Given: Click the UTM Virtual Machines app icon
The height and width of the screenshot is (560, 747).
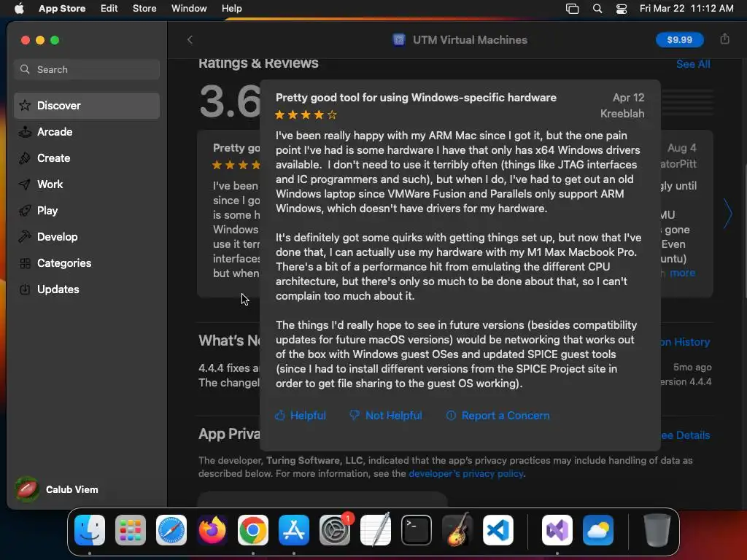Looking at the screenshot, I should pos(399,40).
